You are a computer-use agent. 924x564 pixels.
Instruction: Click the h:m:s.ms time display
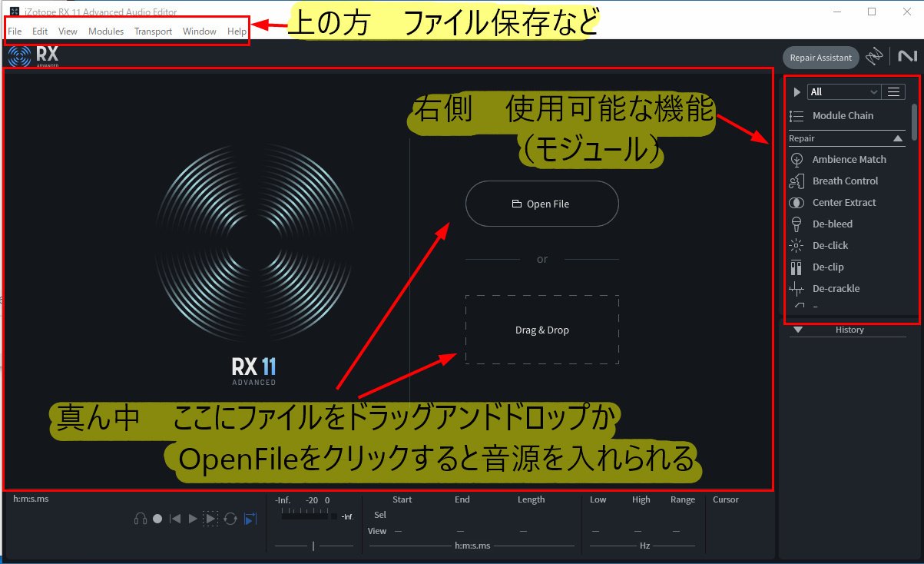31,499
